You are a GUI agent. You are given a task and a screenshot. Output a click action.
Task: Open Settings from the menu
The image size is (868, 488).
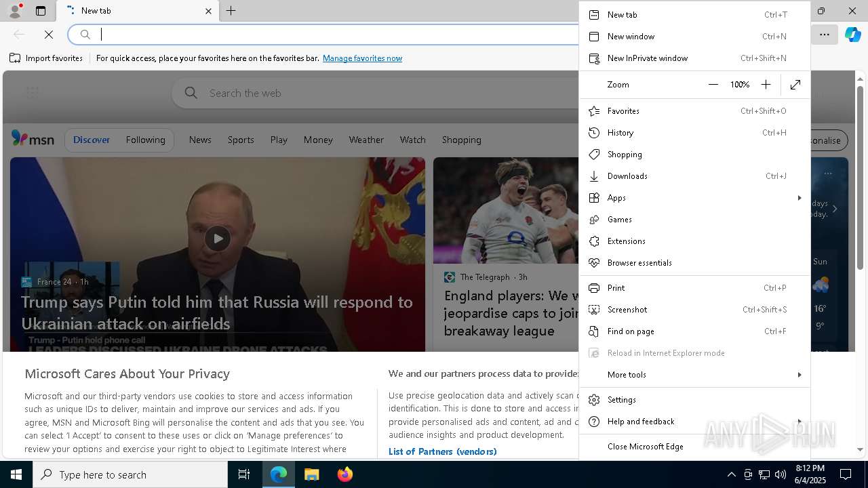pyautogui.click(x=694, y=400)
